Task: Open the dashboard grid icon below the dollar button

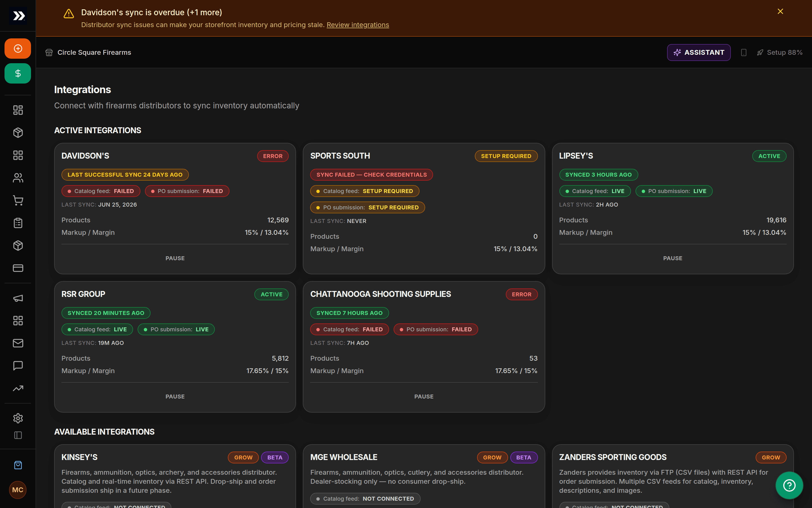Action: (18, 110)
